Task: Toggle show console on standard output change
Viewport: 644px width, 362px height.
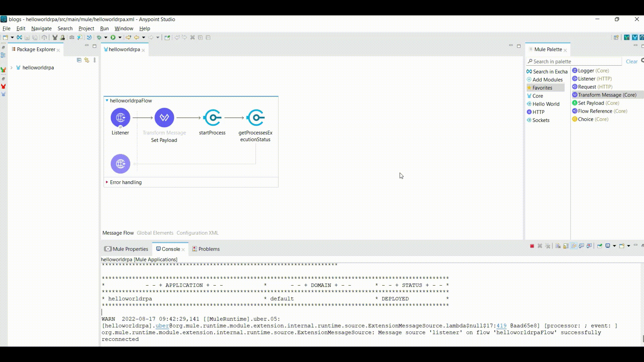Action: [582, 246]
